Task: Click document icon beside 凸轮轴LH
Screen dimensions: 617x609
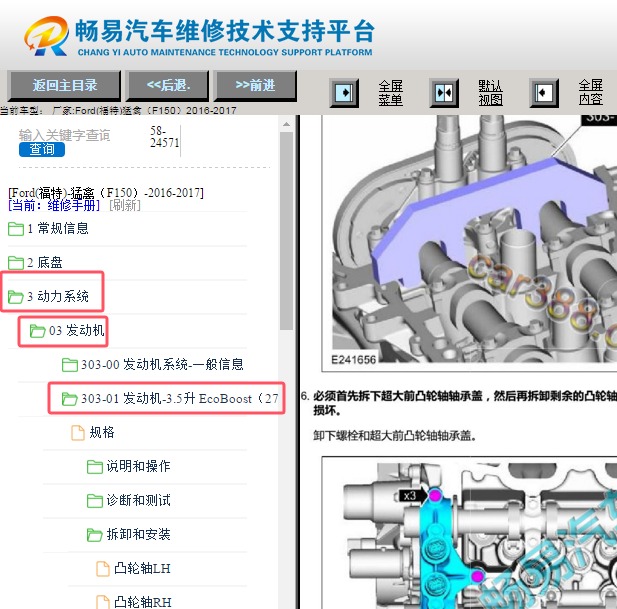Action: 103,569
